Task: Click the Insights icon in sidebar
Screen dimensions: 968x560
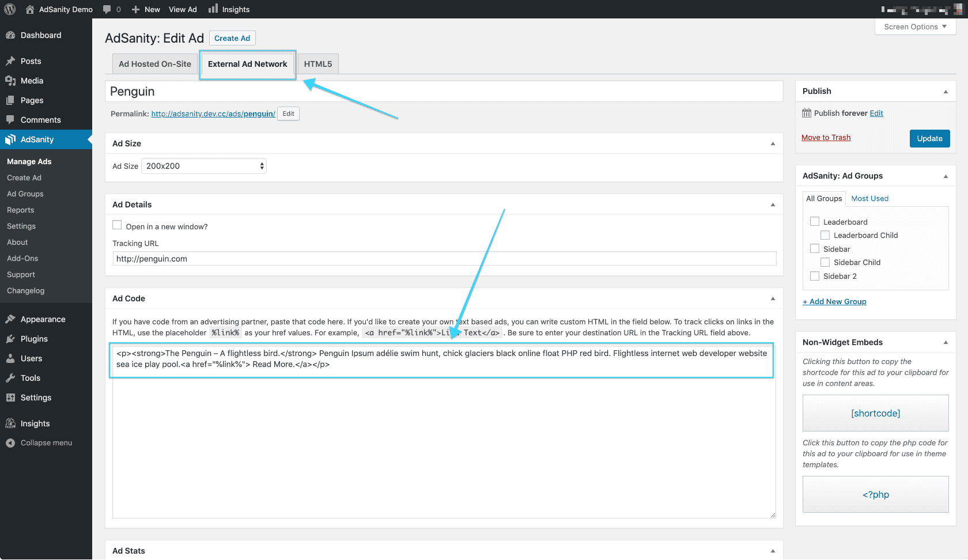Action: pyautogui.click(x=10, y=423)
